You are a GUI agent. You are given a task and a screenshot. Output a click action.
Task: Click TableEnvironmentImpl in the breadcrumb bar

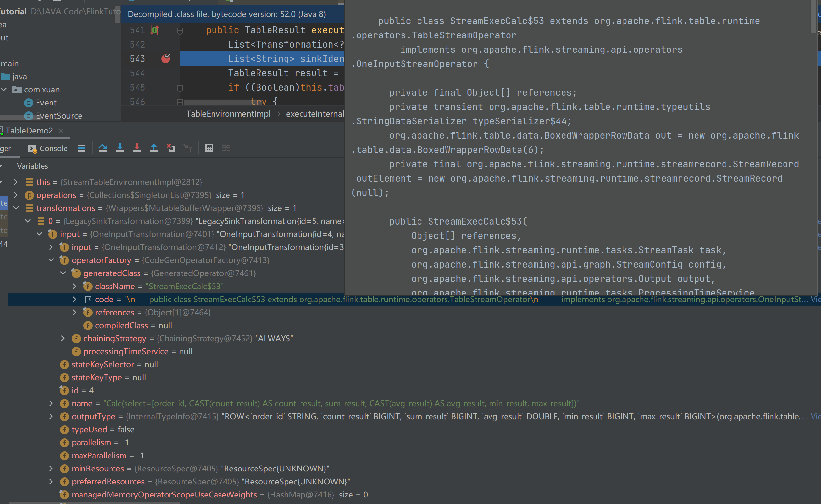tap(228, 114)
